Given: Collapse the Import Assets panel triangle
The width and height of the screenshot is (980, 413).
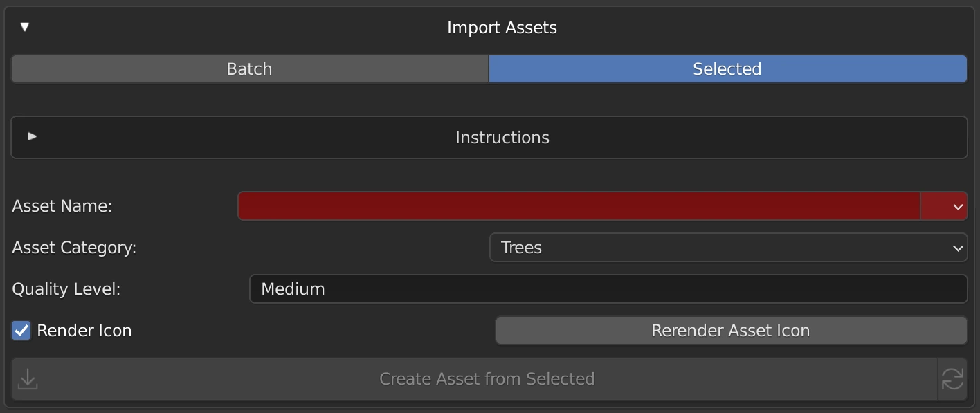Looking at the screenshot, I should pos(25,27).
